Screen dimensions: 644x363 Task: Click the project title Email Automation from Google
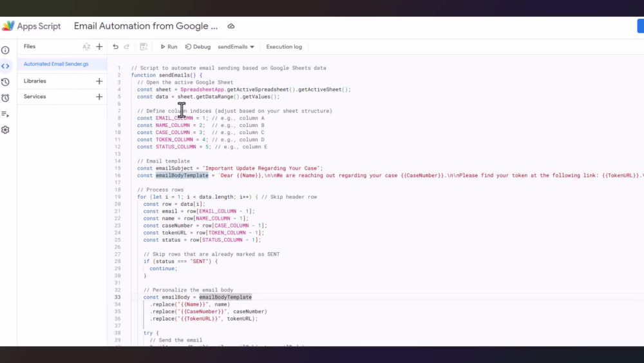(x=146, y=26)
